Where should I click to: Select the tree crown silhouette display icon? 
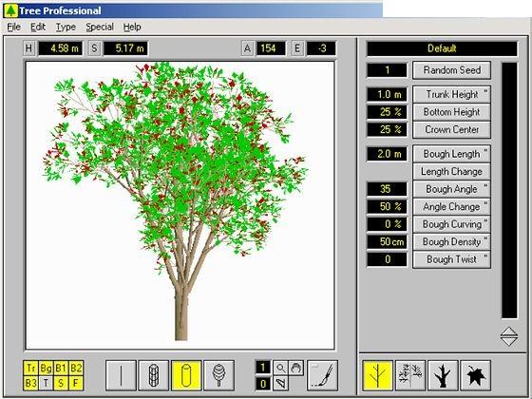pos(218,375)
